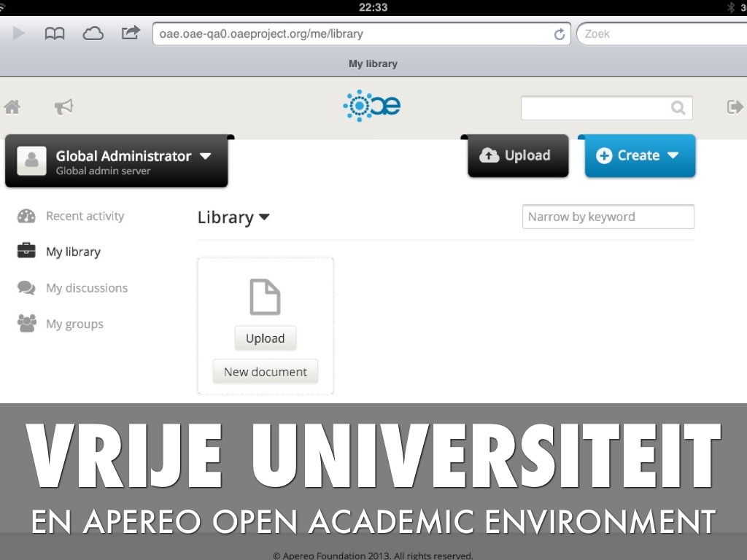Viewport: 747px width, 560px height.
Task: Click the Safari forward arrow
Action: (x=19, y=34)
